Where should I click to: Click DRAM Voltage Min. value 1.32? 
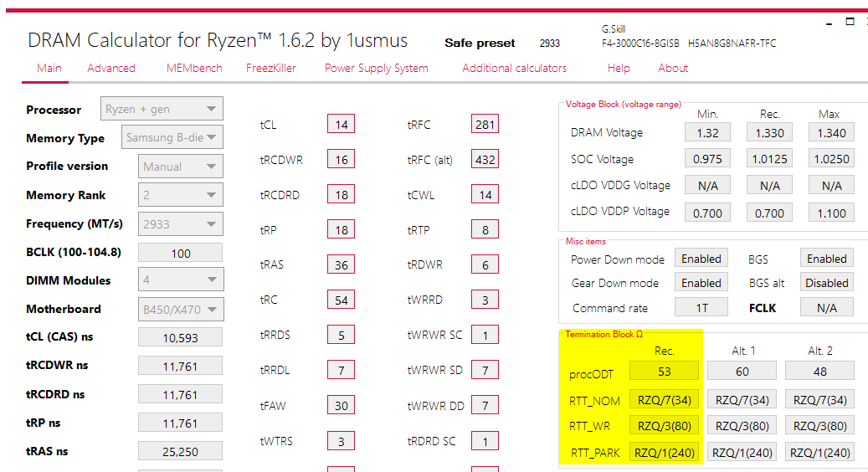coord(707,133)
